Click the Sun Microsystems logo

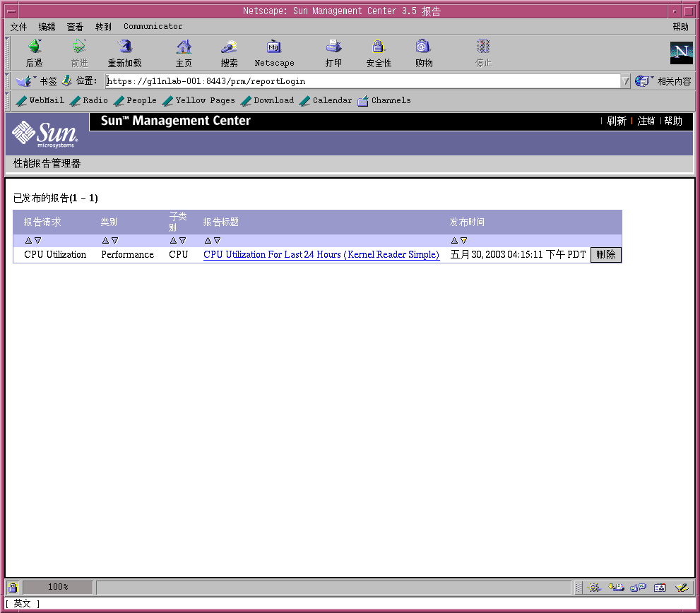[x=45, y=134]
